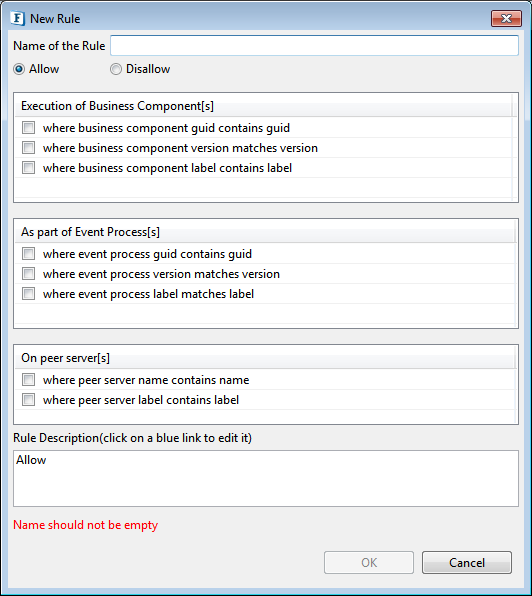Check business component version matches version
Screen dimensions: 532x596
pos(28,148)
